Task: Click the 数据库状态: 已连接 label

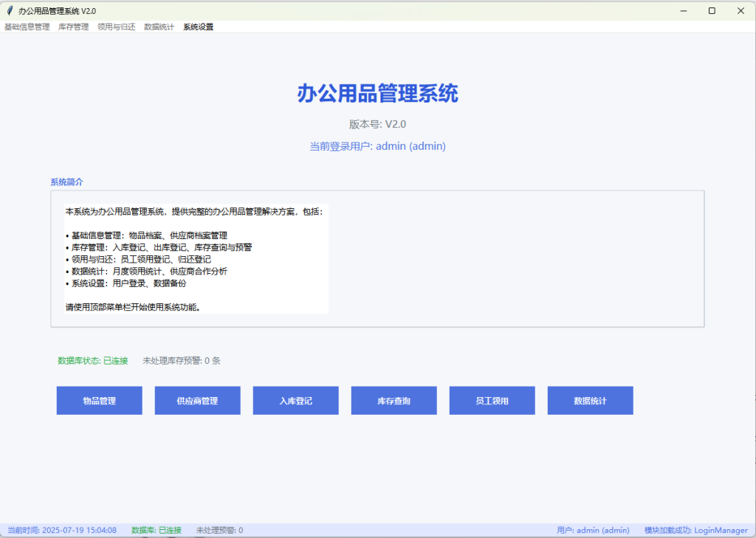Action: pyautogui.click(x=93, y=361)
